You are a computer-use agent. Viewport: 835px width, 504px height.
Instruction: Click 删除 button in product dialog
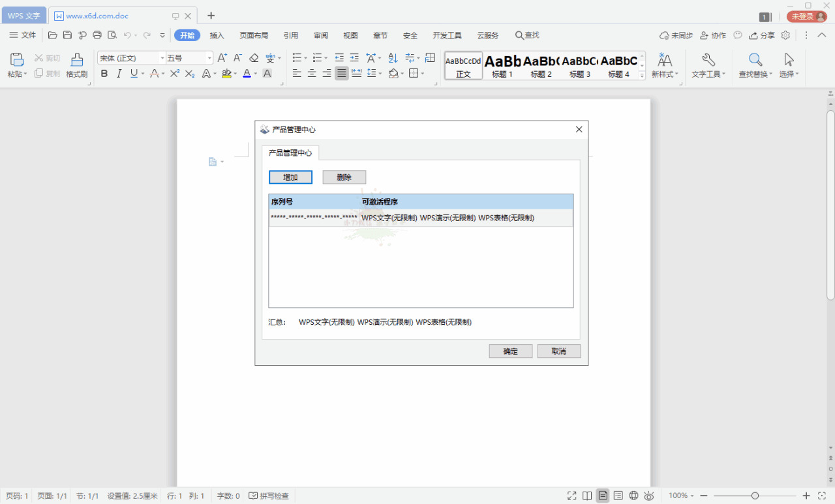pos(344,177)
